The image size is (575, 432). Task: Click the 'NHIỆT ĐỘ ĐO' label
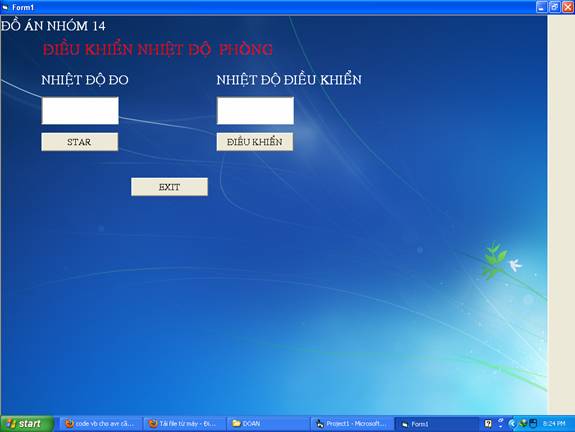(x=85, y=80)
